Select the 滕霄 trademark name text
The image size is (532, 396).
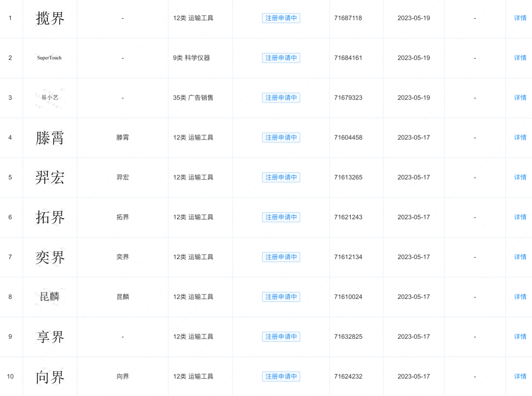click(x=123, y=137)
